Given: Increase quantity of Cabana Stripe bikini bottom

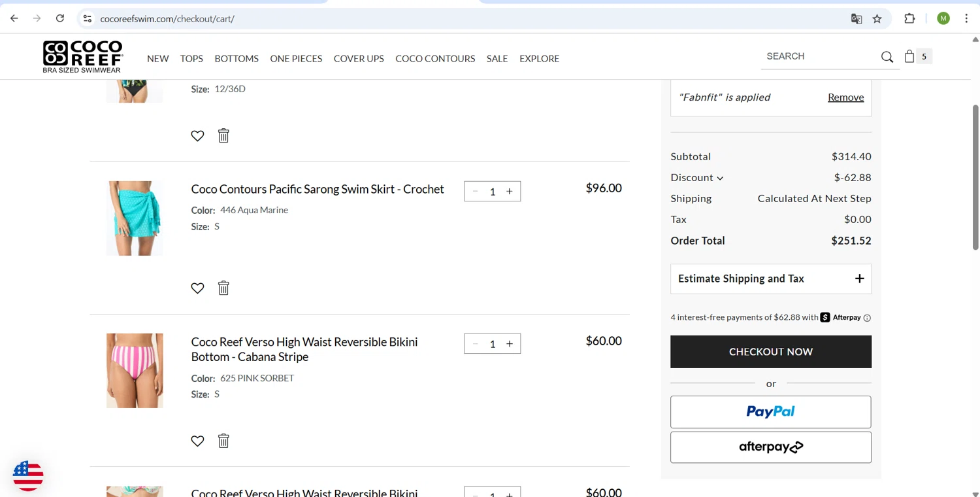Looking at the screenshot, I should (x=510, y=344).
